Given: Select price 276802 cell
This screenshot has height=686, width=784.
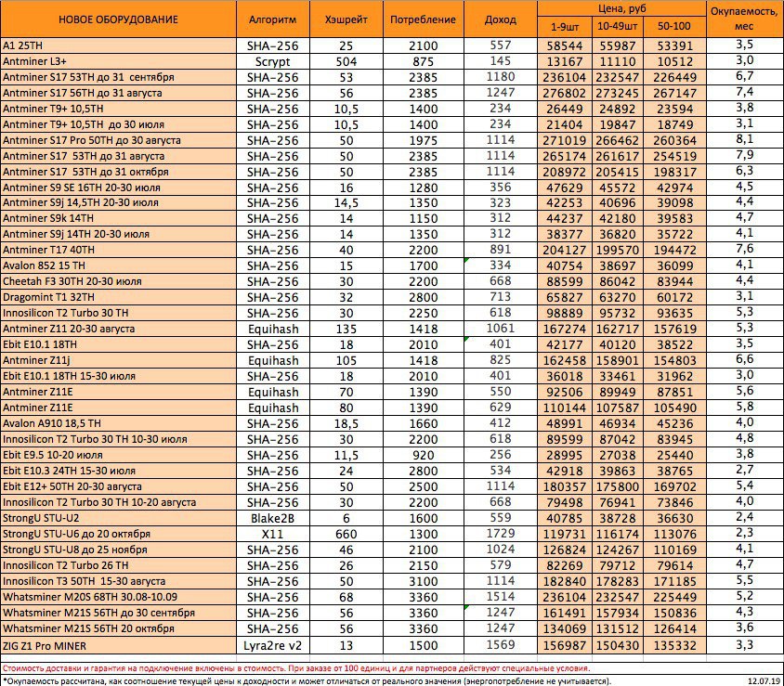Looking at the screenshot, I should 565,93.
